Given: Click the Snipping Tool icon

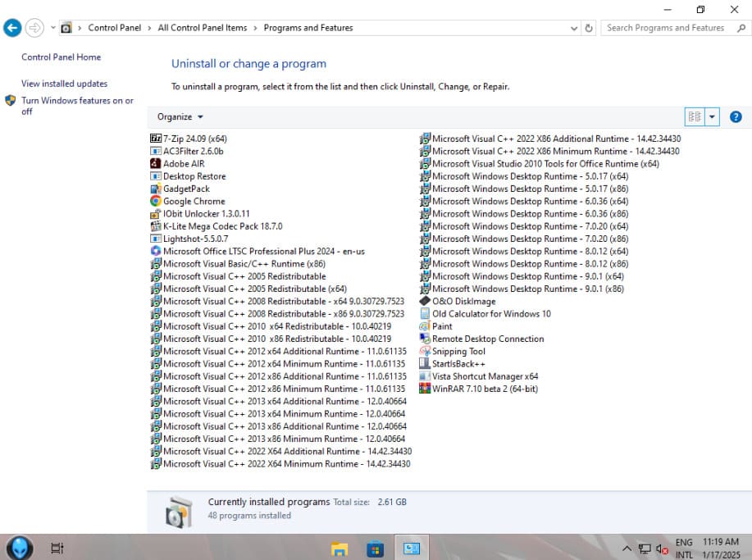Looking at the screenshot, I should click(425, 351).
